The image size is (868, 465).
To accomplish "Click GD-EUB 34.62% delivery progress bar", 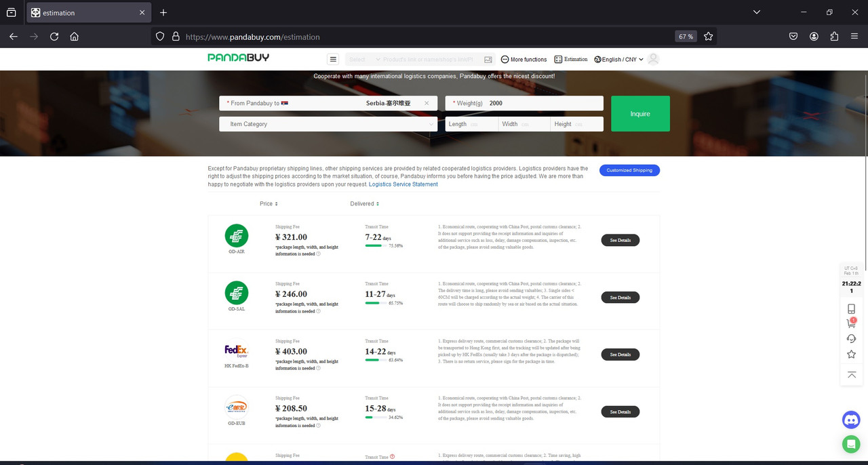I will tap(376, 418).
